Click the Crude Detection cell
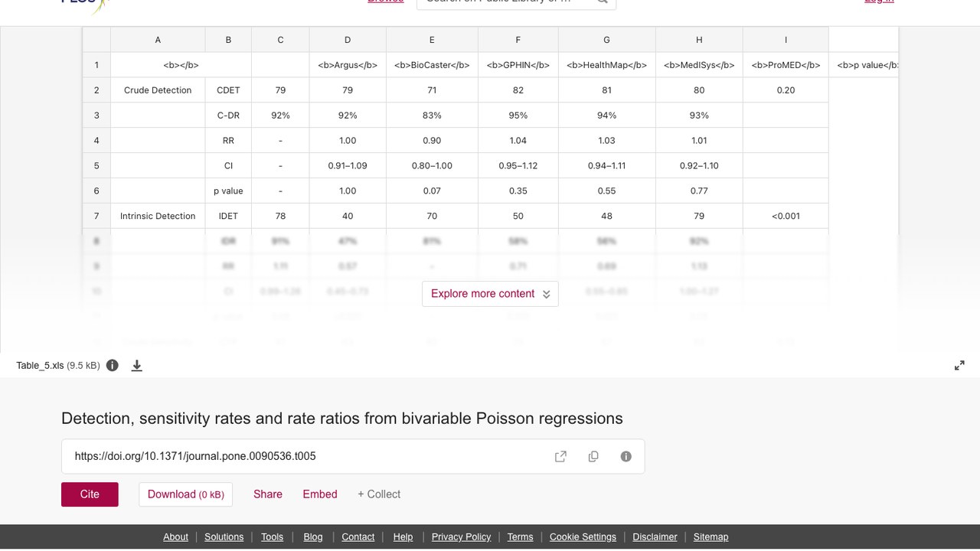980x551 pixels. [158, 90]
